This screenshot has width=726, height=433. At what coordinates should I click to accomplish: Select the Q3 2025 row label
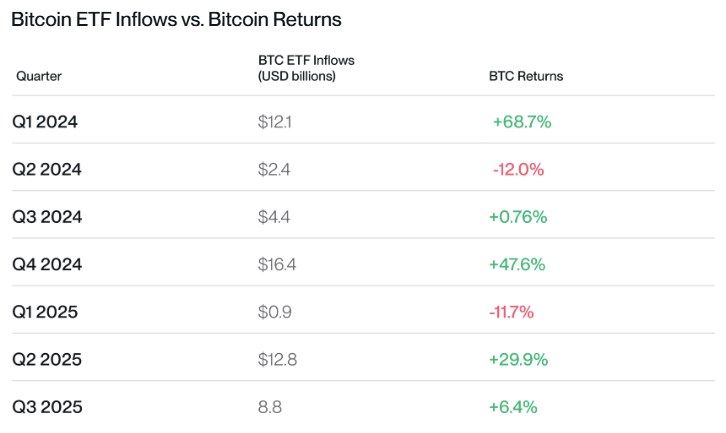click(46, 407)
